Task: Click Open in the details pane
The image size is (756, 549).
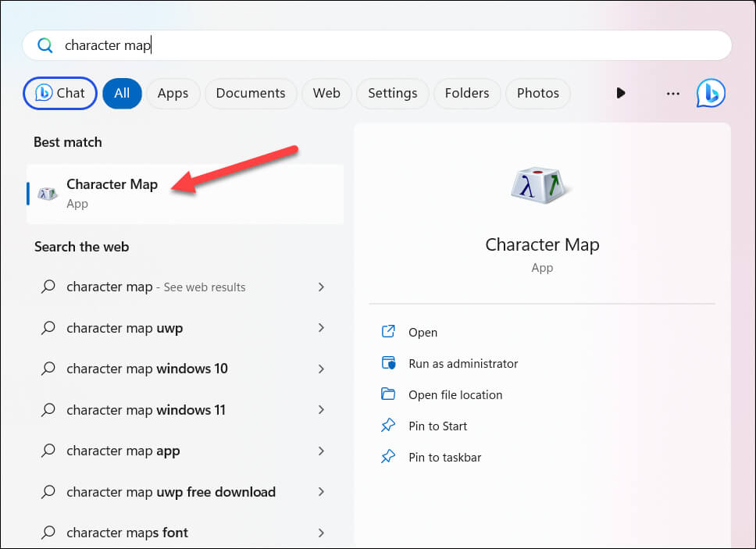Action: 423,333
